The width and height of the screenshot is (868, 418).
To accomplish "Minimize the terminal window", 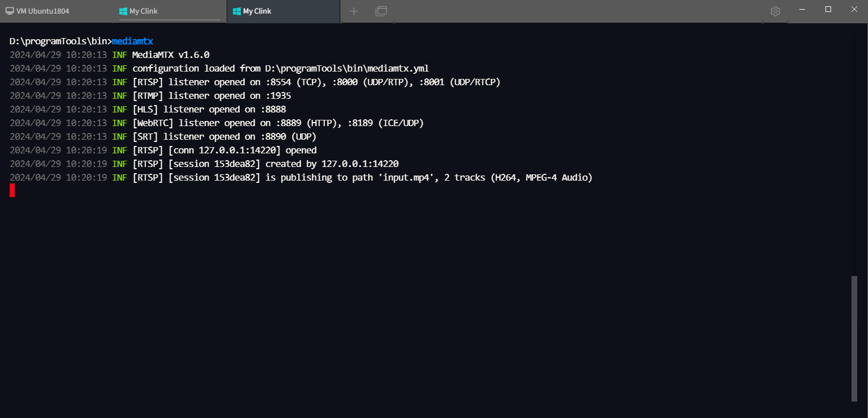I will coord(802,9).
